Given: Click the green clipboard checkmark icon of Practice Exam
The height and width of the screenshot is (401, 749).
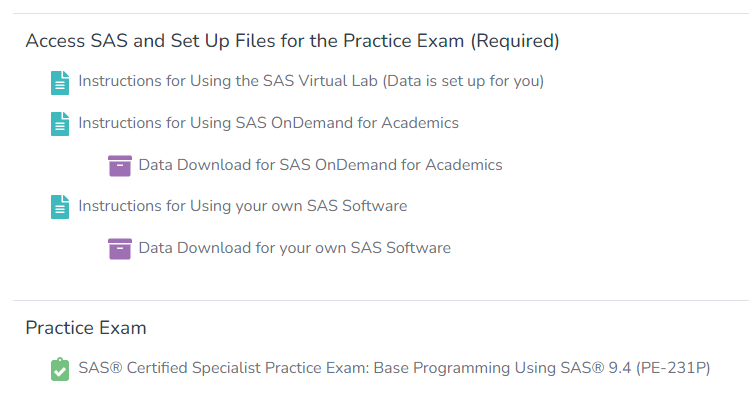Looking at the screenshot, I should [60, 369].
